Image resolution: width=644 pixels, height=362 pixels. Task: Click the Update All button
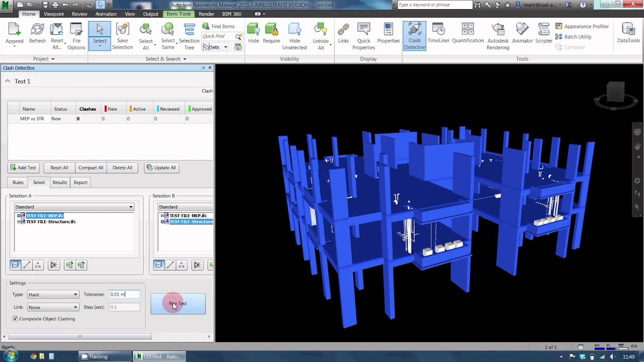pyautogui.click(x=161, y=167)
